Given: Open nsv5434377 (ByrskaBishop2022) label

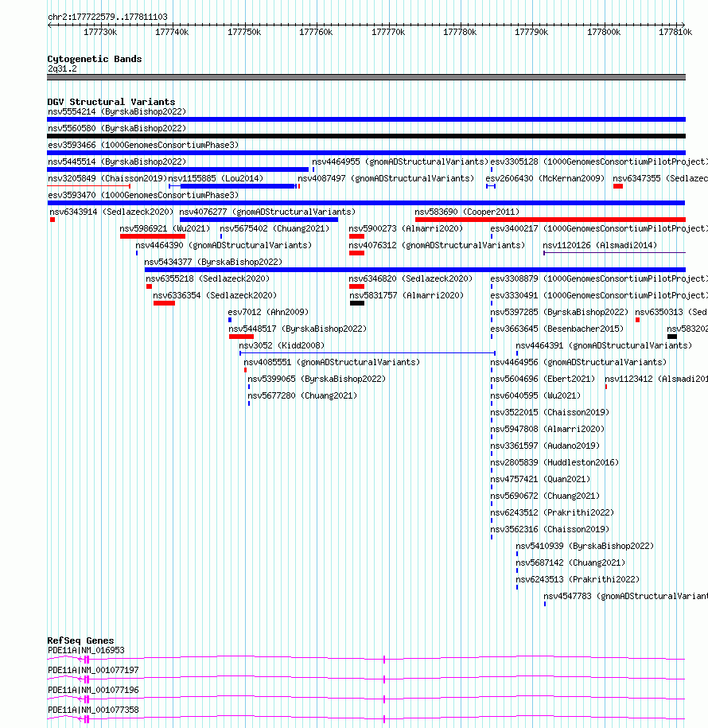Looking at the screenshot, I should (x=213, y=263).
